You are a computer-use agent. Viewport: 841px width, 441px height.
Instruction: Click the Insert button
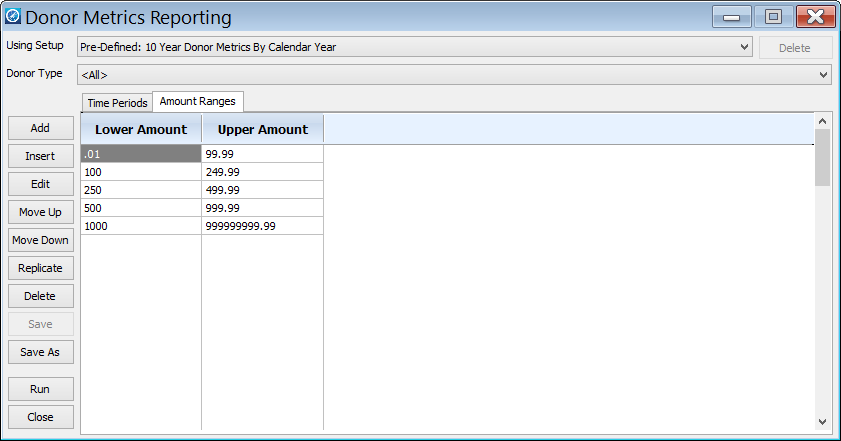click(41, 156)
